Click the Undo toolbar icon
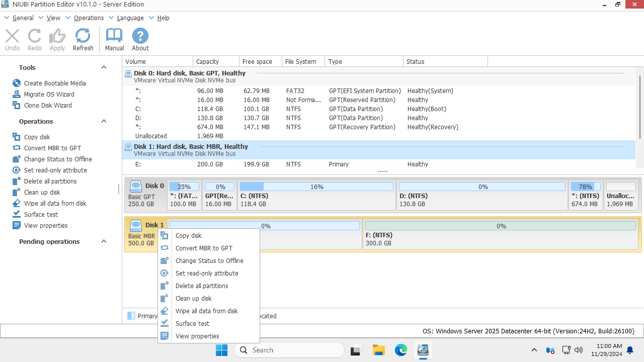Viewport: 644px width, 362px height. click(x=12, y=40)
